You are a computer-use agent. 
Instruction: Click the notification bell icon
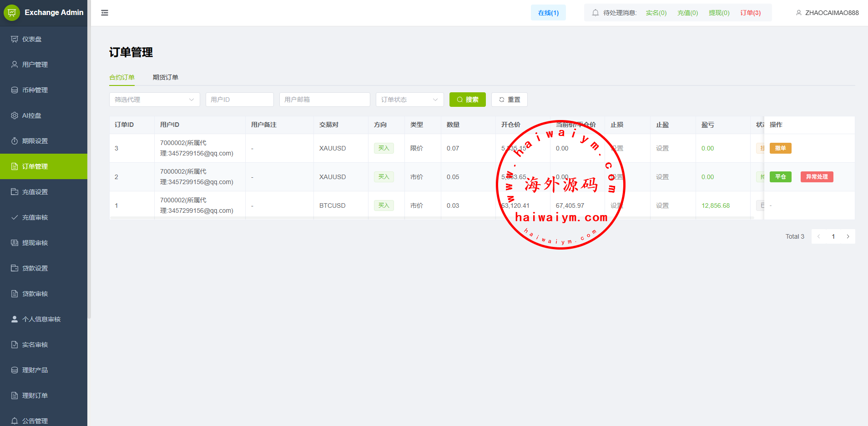tap(595, 13)
